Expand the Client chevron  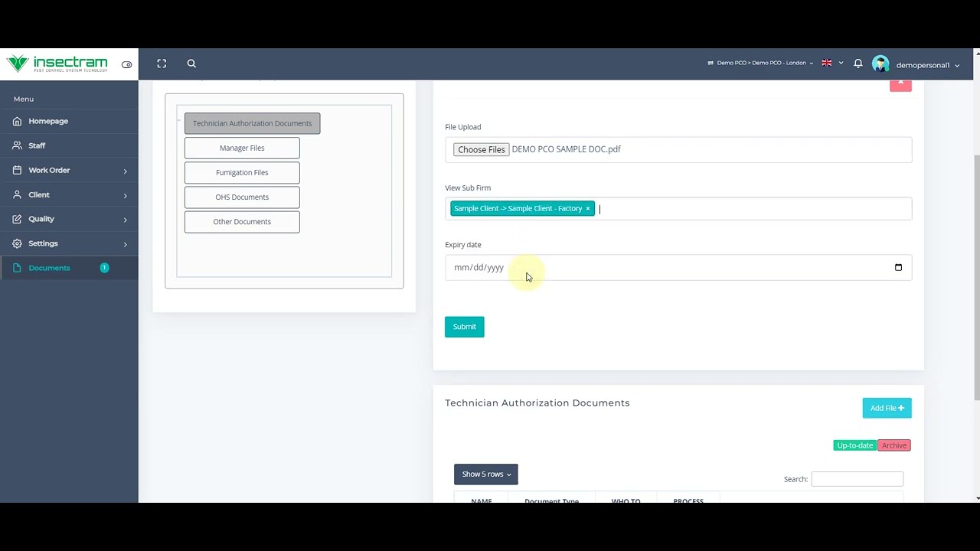click(125, 195)
